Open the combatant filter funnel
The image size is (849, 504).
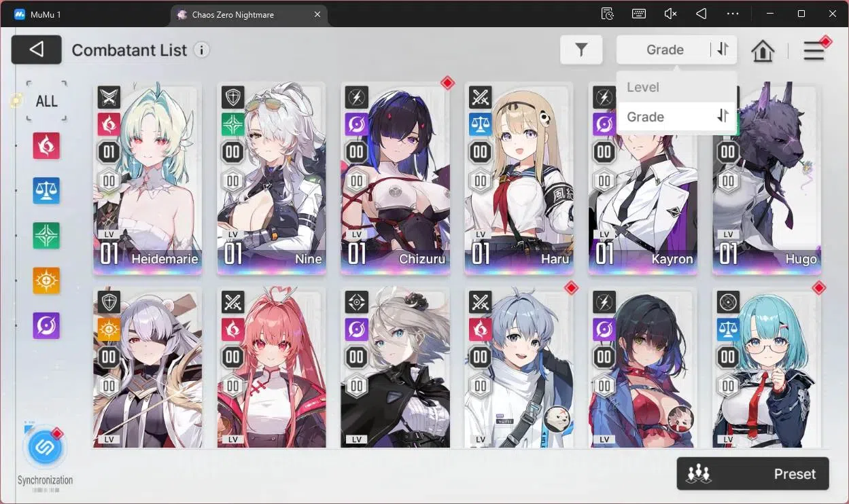[x=581, y=50]
